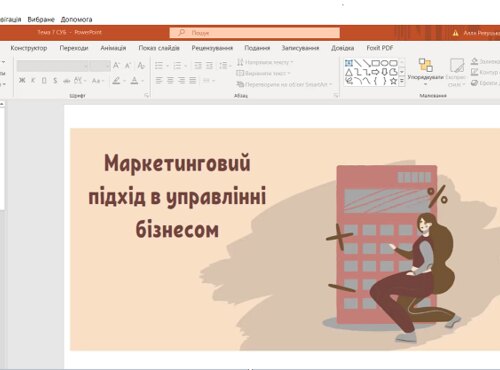Screen dimensions: 500x370
Task: Expand the shapes gallery (More)
Action: click(x=402, y=81)
